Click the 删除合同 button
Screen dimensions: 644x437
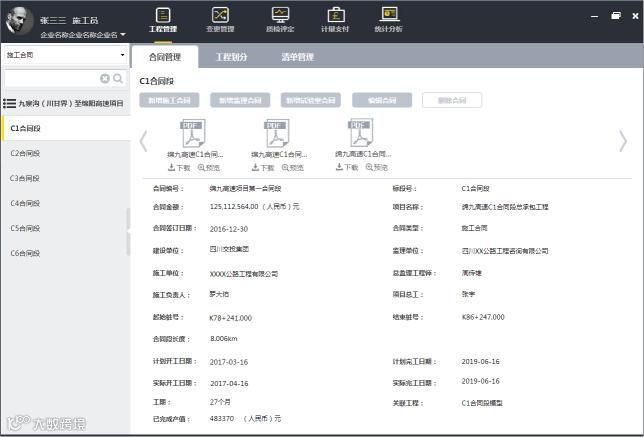(x=452, y=100)
